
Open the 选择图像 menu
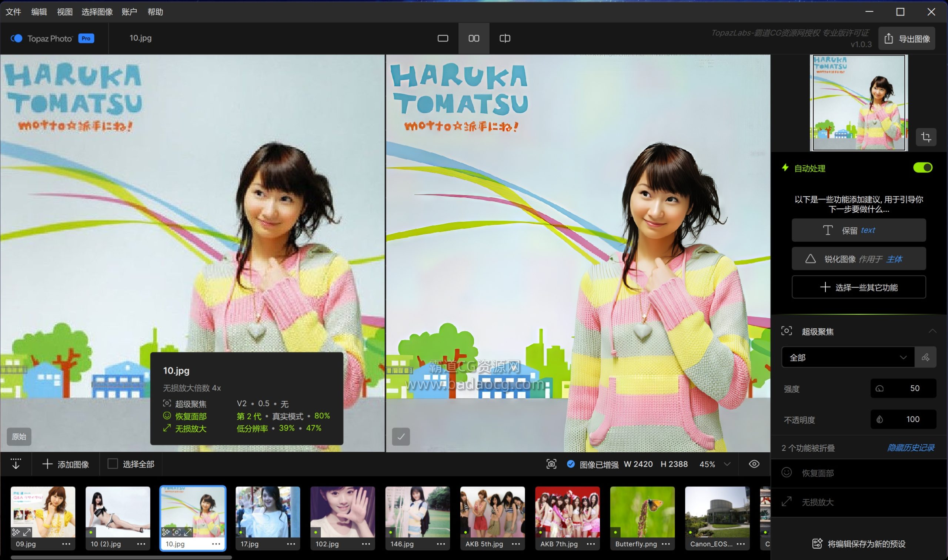pos(97,12)
